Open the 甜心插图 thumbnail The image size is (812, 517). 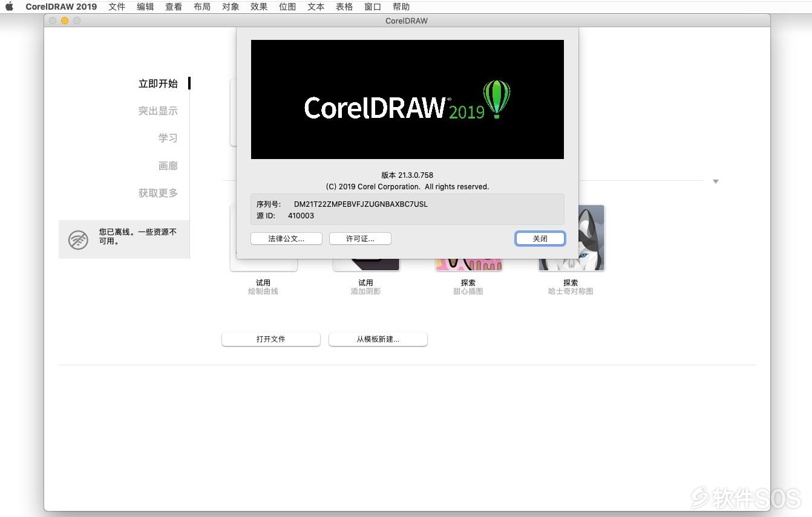(x=469, y=264)
